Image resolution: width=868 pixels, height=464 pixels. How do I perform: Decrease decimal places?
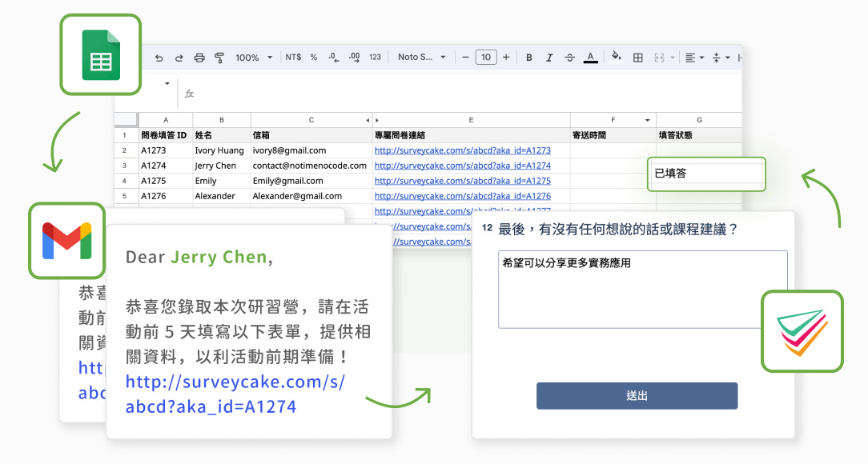[333, 57]
